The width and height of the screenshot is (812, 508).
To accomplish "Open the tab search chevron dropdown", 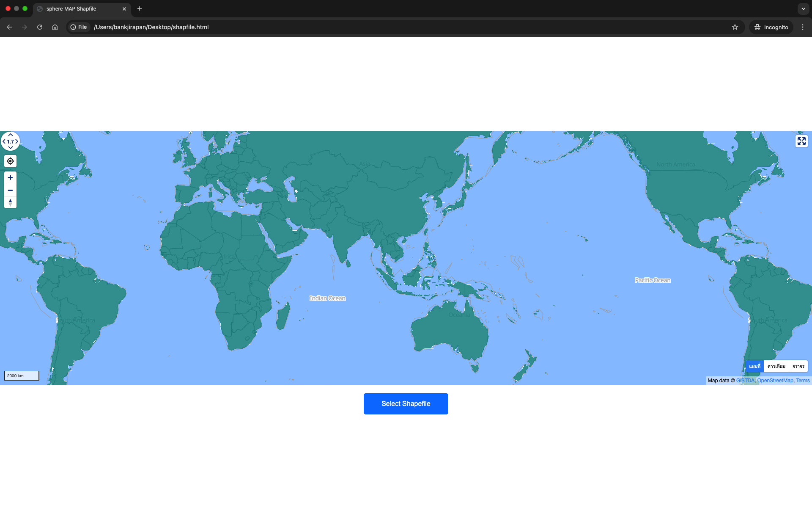I will pos(803,8).
